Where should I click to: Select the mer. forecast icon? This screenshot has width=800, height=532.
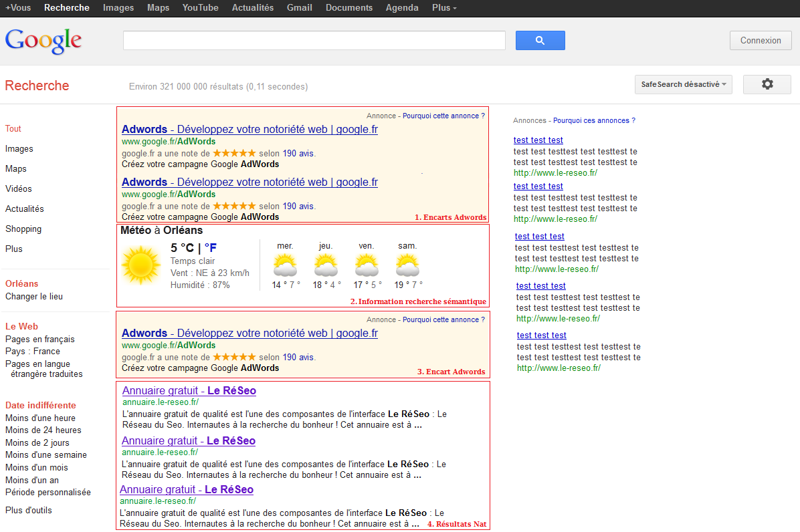(x=285, y=265)
